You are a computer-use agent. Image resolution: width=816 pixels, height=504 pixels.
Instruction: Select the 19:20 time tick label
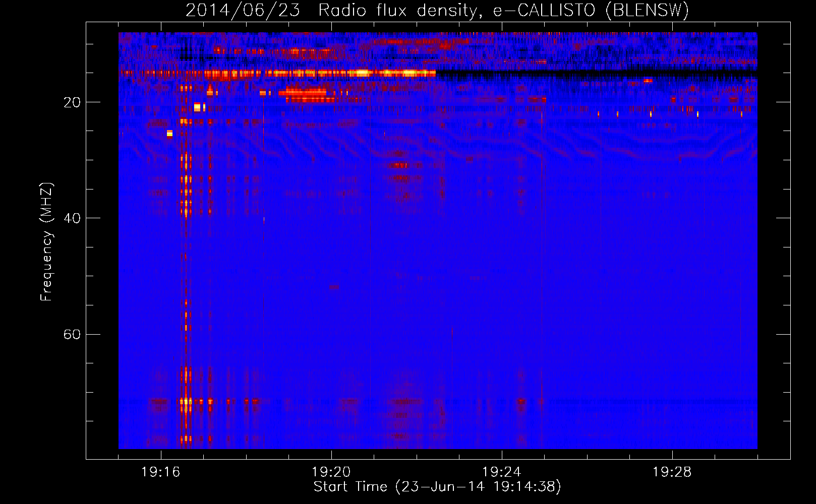[331, 472]
